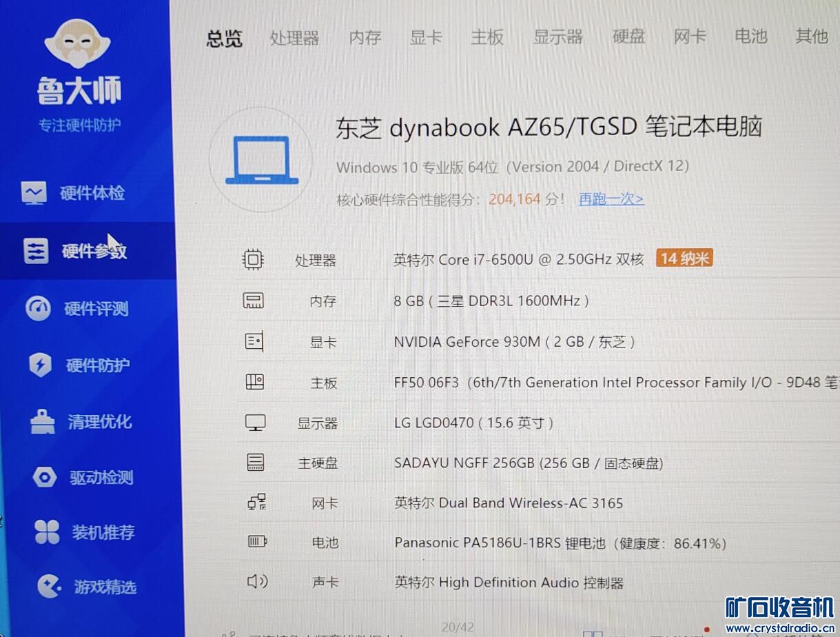Image resolution: width=840 pixels, height=637 pixels.
Task: Go to the 硬盘 tab
Action: pyautogui.click(x=628, y=36)
